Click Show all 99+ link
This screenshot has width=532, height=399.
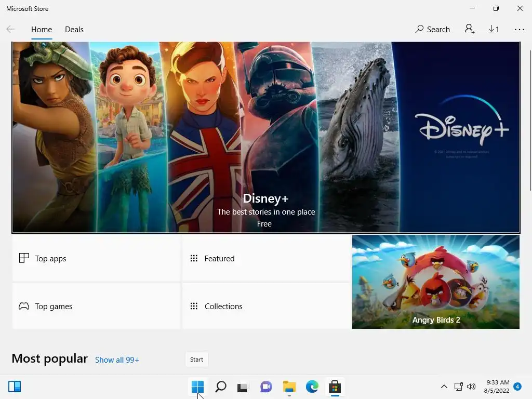pos(117,360)
